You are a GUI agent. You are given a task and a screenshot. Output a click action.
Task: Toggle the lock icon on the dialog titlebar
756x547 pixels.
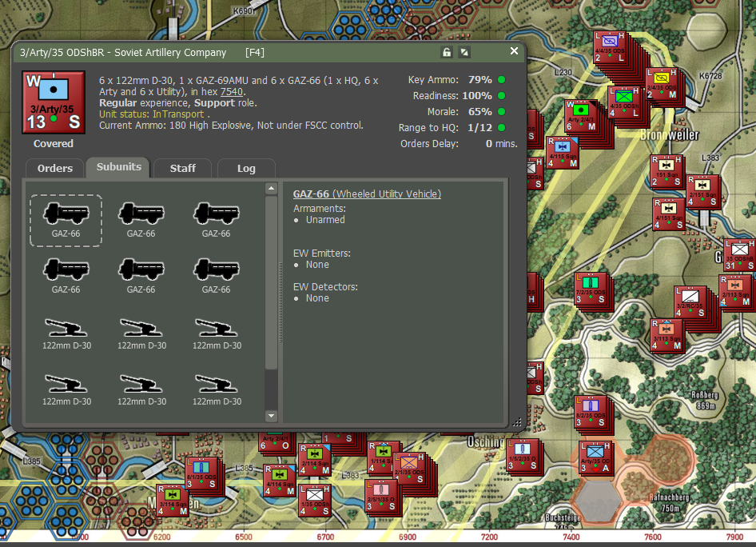coord(445,50)
